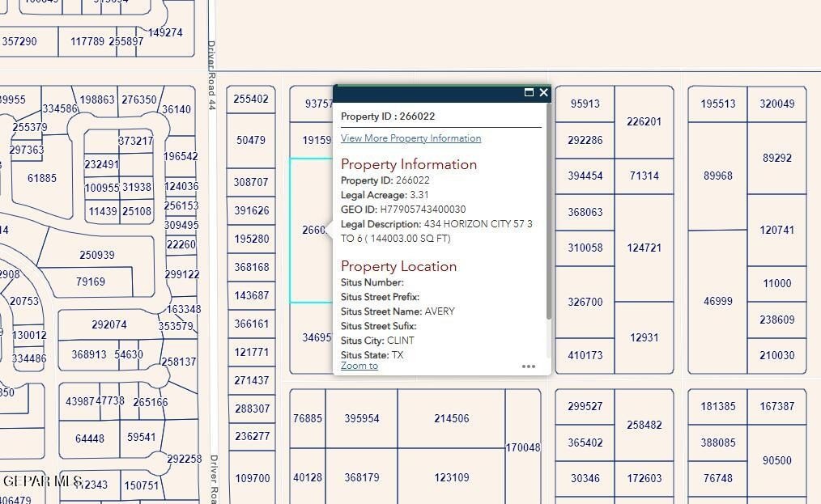The height and width of the screenshot is (504, 821).
Task: Select parcel 89968
Action: (x=718, y=176)
